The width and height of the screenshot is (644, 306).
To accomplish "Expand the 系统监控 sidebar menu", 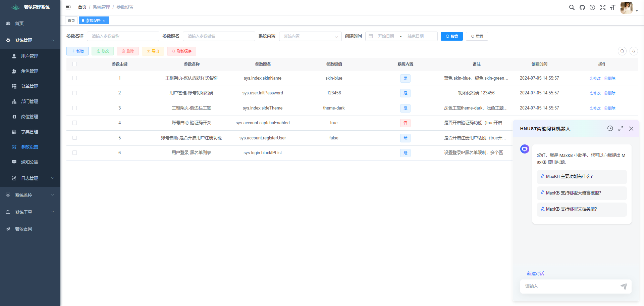I will click(x=30, y=195).
